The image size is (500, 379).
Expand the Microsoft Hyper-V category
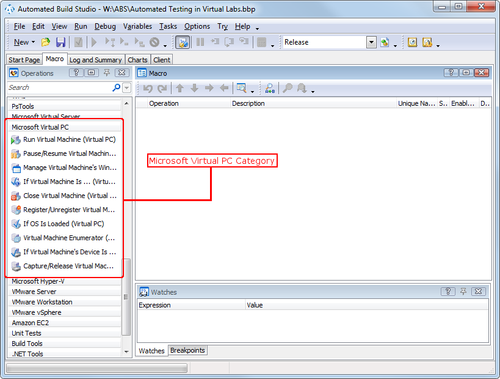tap(64, 281)
